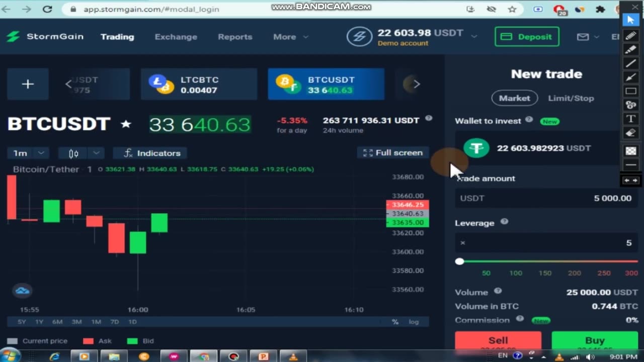The image size is (644, 362).
Task: Click the green Deposit button
Action: 527,37
